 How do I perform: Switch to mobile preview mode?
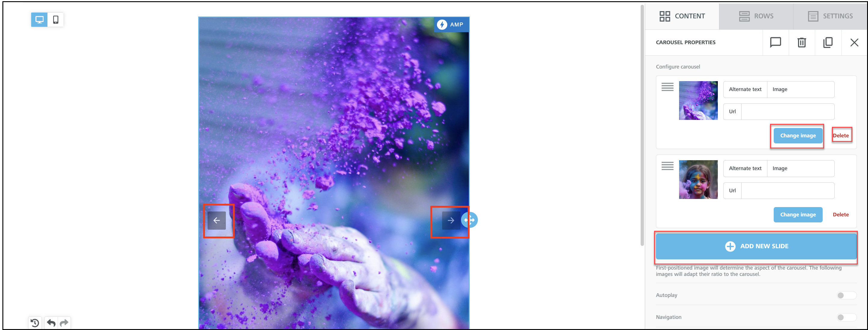click(56, 20)
